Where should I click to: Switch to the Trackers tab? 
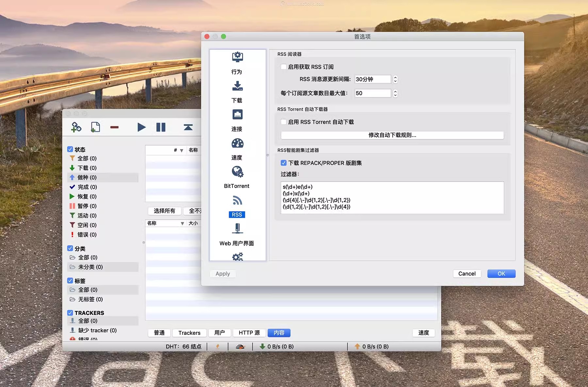pos(189,333)
